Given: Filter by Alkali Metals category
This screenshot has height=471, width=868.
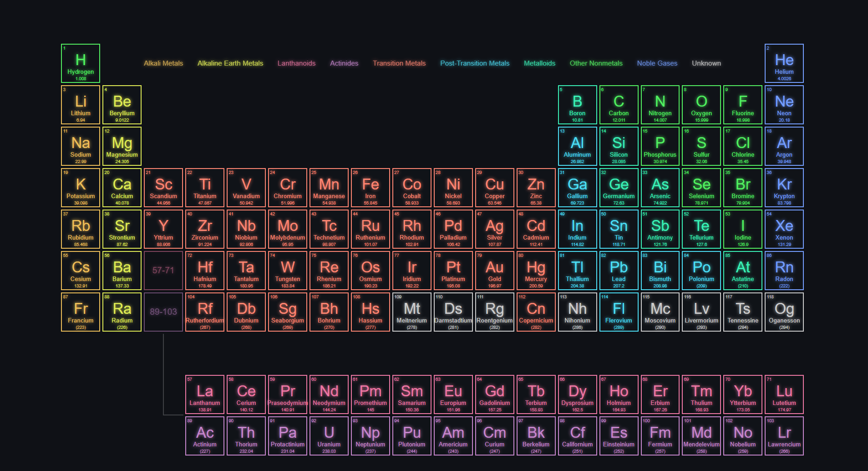Looking at the screenshot, I should pos(163,63).
